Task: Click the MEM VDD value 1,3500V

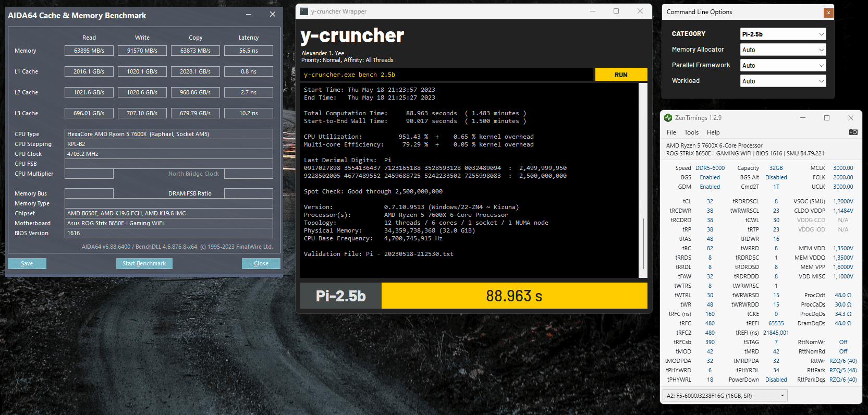Action: [x=843, y=248]
